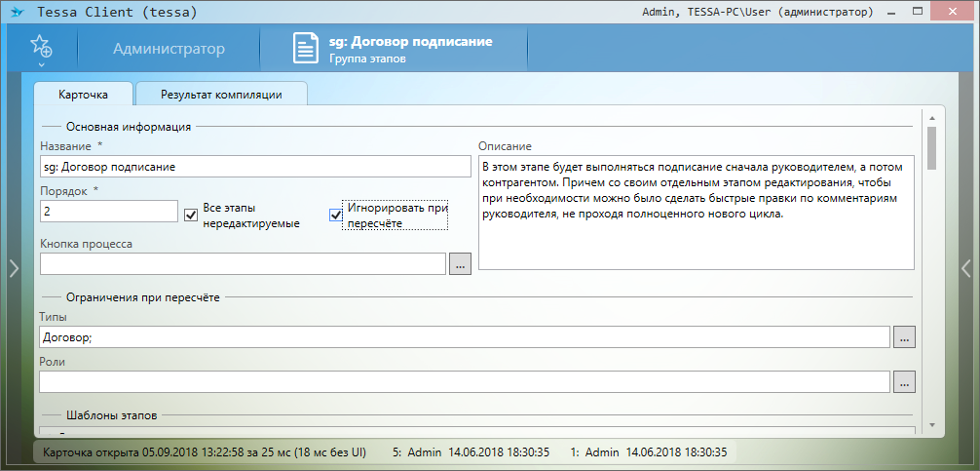Click the Основная информация section header
Image resolution: width=980 pixels, height=471 pixels.
(129, 127)
